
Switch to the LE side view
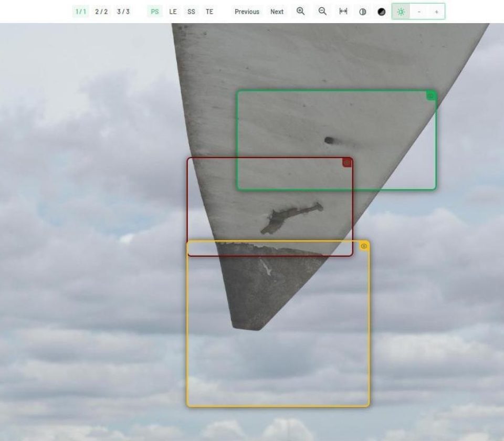click(173, 12)
